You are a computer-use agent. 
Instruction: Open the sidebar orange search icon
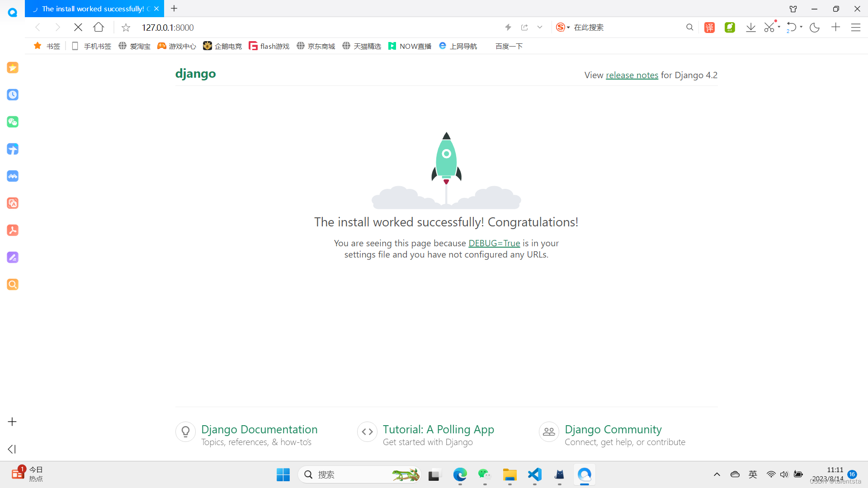pos(13,285)
